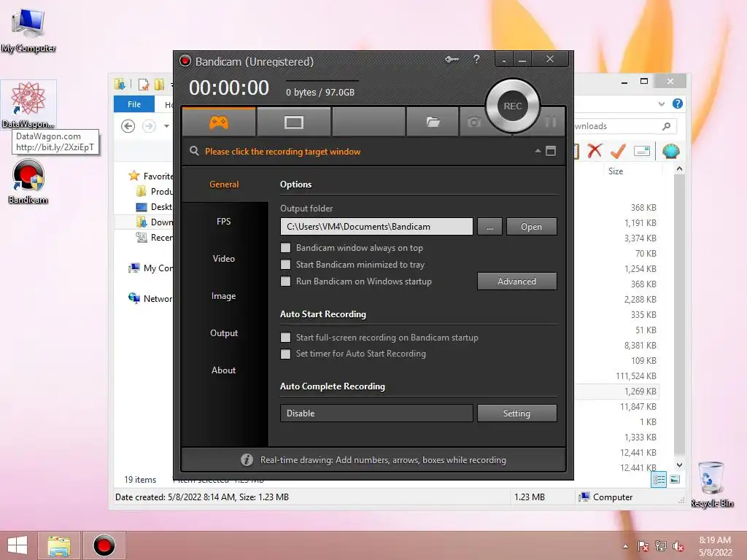Click Explorer blue help icon
Image resolution: width=747 pixels, height=560 pixels.
(677, 104)
